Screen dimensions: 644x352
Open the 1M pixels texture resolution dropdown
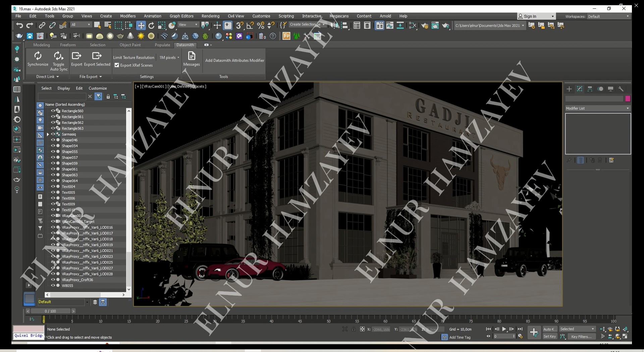[x=169, y=57]
